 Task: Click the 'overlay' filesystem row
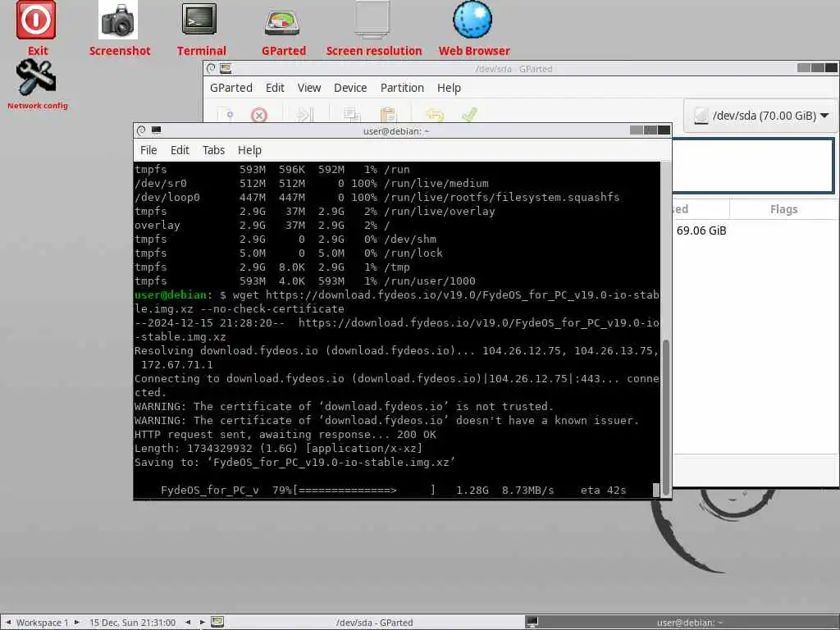262,225
